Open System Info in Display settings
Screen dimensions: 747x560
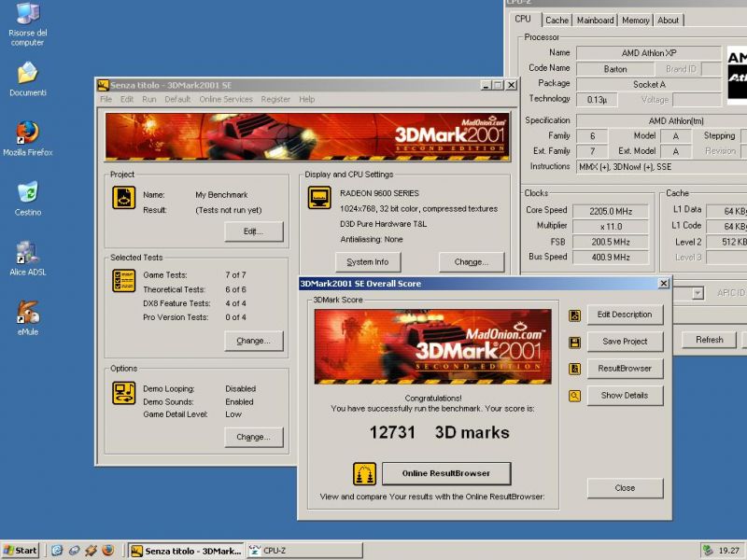368,262
